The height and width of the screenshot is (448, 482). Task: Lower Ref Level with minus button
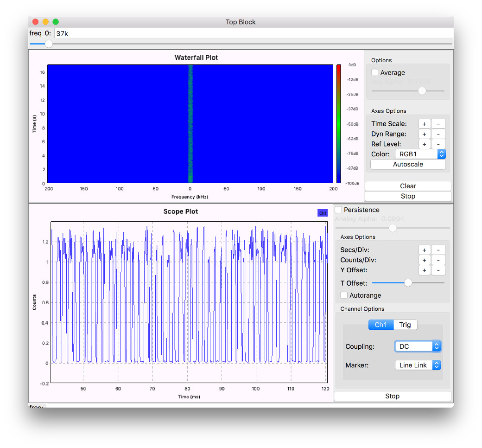(438, 144)
